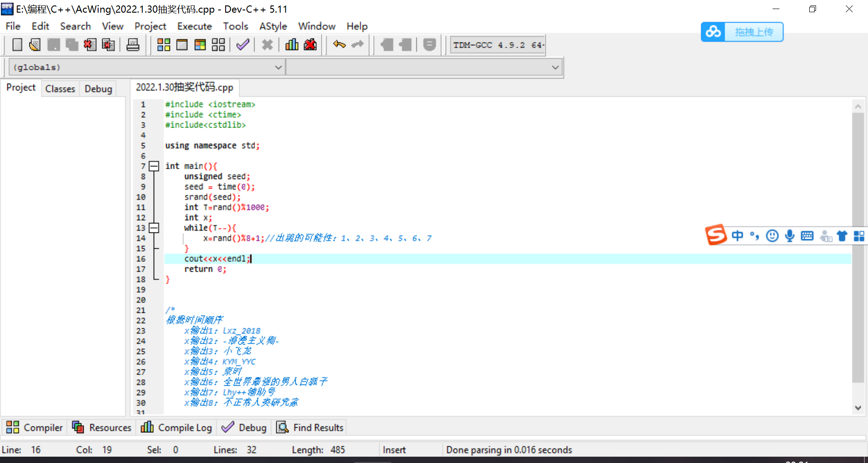Click the New file toolbar icon
The width and height of the screenshot is (868, 463).
pyautogui.click(x=17, y=45)
